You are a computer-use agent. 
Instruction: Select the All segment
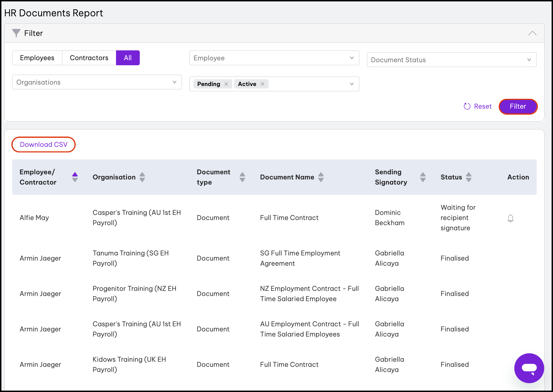(x=128, y=58)
